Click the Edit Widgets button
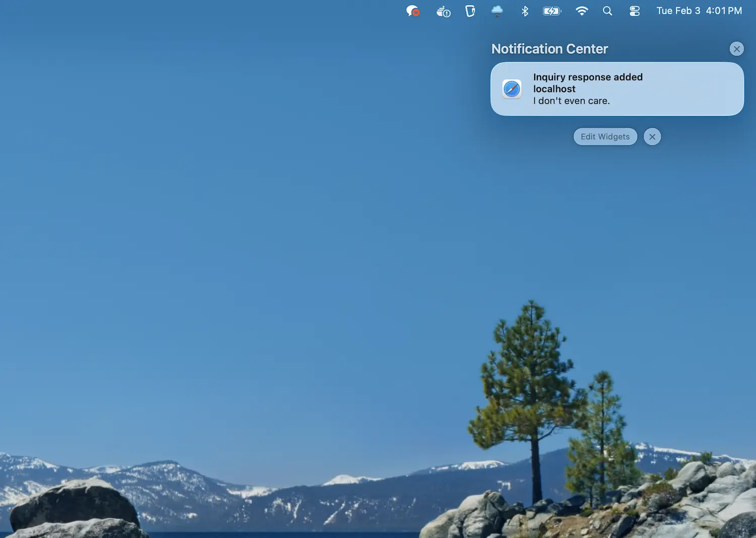The image size is (756, 538). click(605, 137)
